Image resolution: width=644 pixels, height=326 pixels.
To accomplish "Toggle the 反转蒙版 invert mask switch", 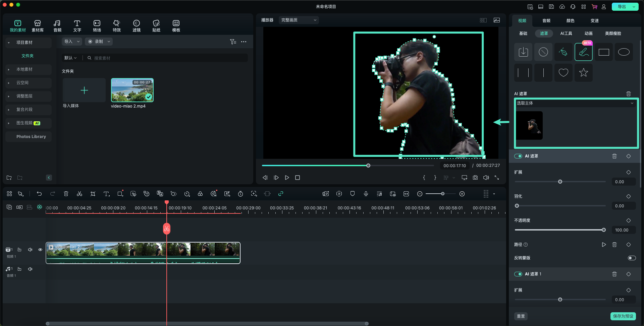I will pos(632,258).
